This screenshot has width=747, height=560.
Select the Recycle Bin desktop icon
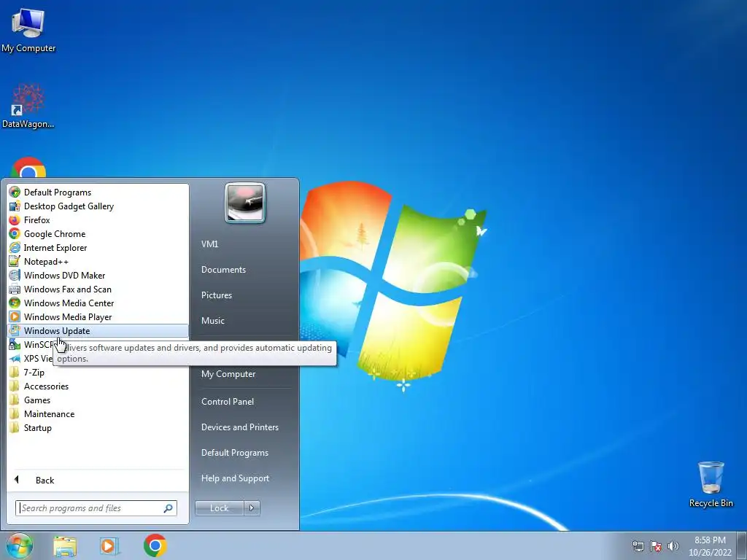(x=711, y=485)
